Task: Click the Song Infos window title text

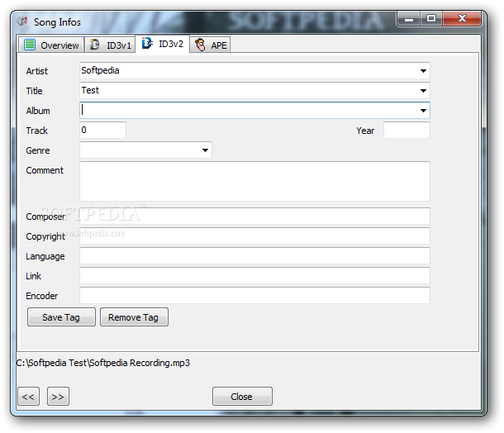Action: [57, 22]
